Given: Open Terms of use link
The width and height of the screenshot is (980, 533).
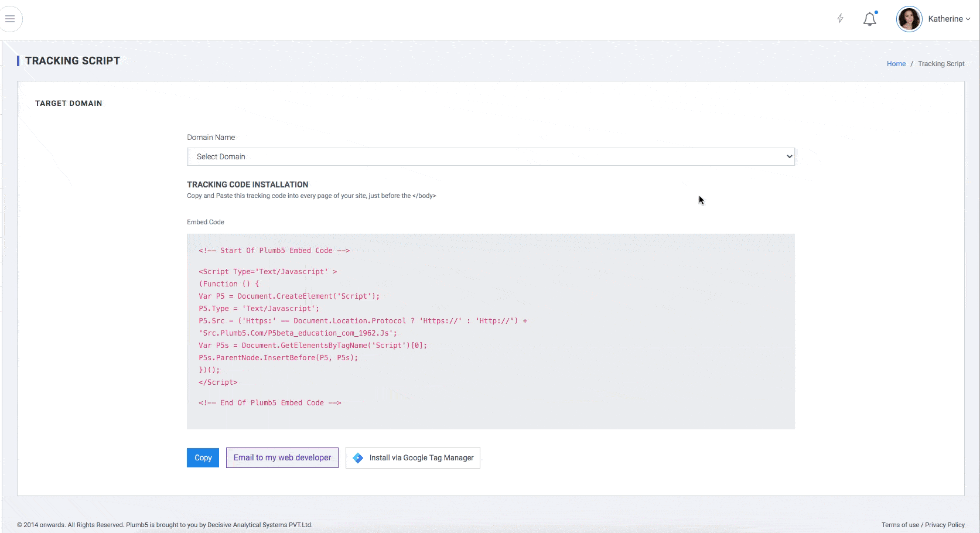Looking at the screenshot, I should click(900, 525).
